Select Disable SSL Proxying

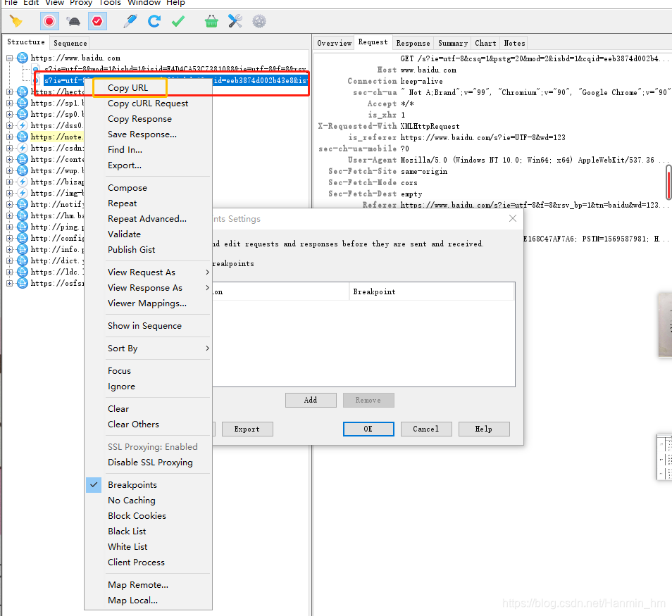coord(150,463)
